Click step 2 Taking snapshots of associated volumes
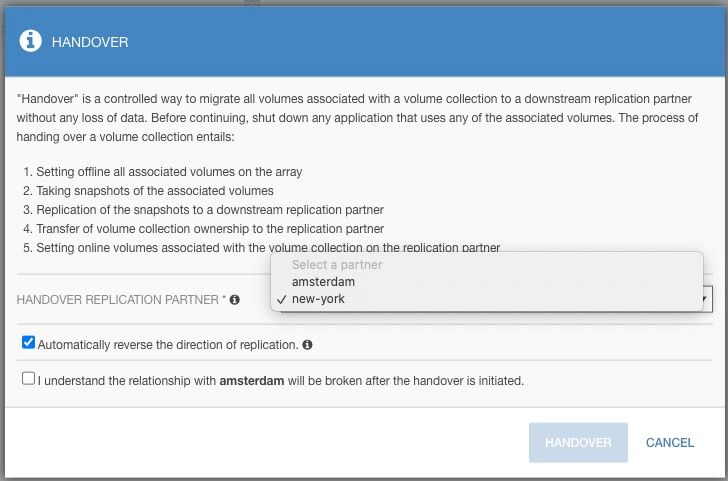728x481 pixels. tap(148, 191)
